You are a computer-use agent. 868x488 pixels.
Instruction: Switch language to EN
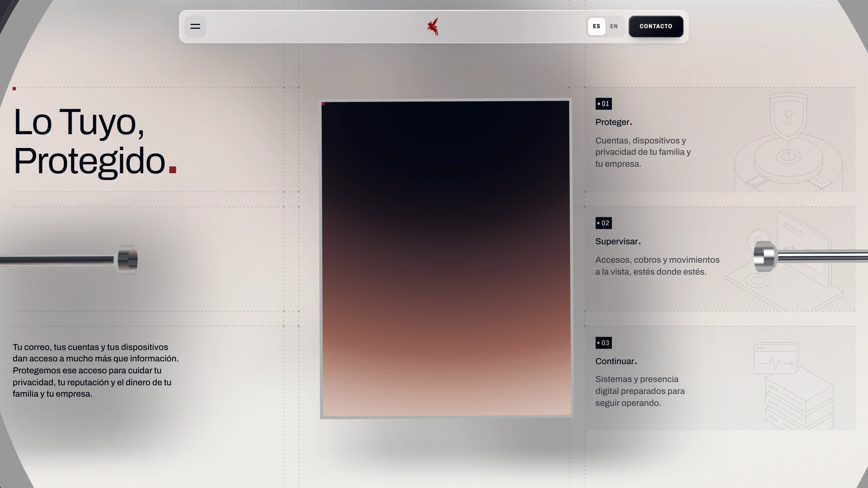(x=614, y=26)
